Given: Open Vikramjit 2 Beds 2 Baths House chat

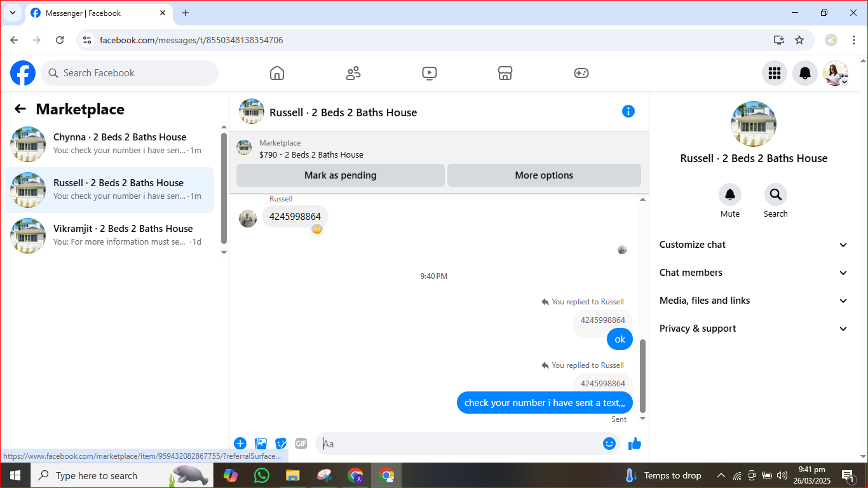Looking at the screenshot, I should 110,236.
